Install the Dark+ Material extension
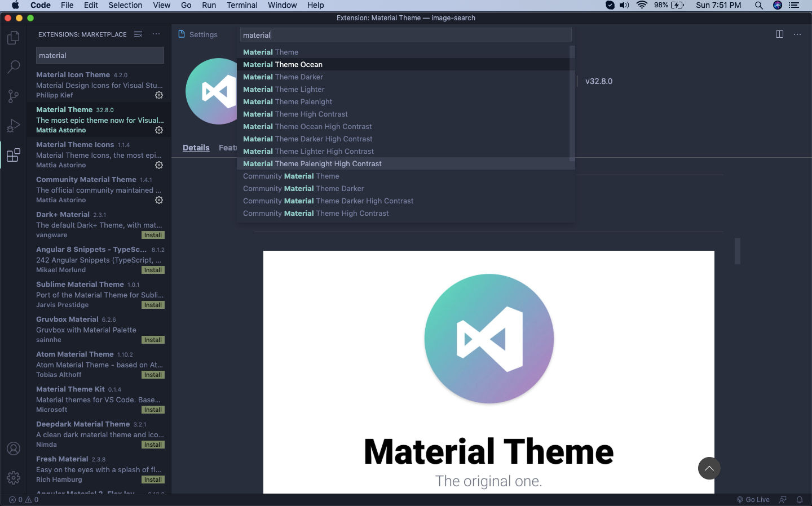 click(x=153, y=235)
